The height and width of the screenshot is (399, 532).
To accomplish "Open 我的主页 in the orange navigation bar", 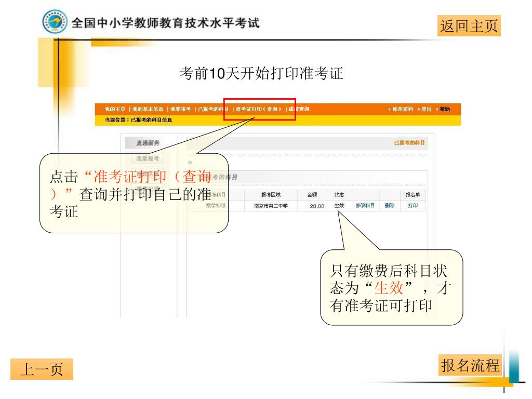I will point(115,109).
